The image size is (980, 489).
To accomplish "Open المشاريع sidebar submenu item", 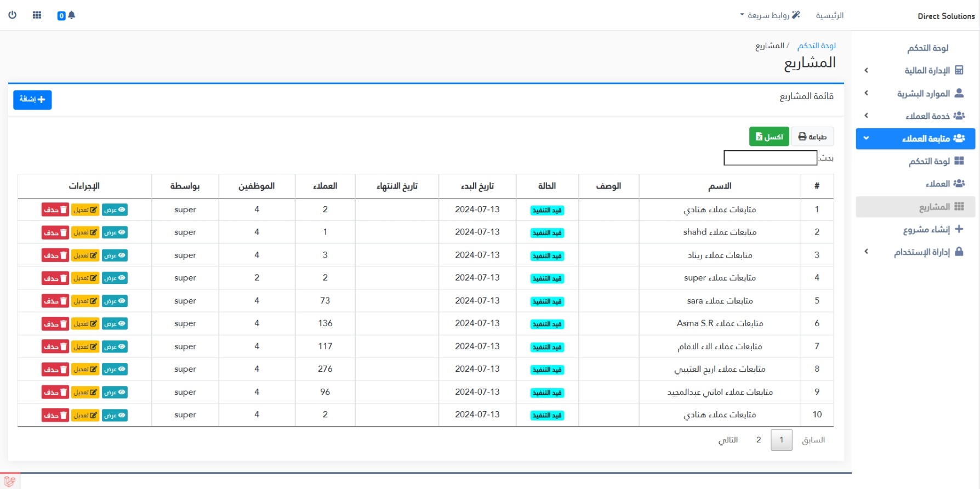I will point(915,207).
